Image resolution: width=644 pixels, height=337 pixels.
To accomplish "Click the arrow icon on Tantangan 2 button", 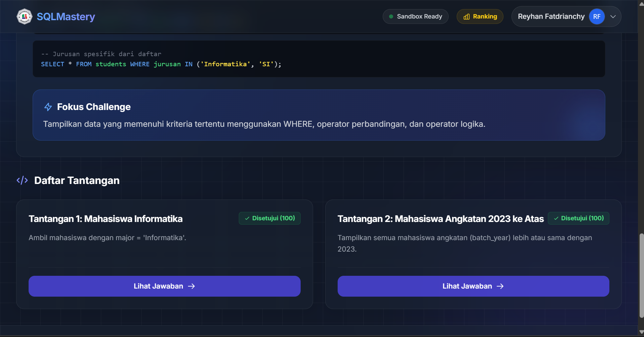I will point(500,286).
